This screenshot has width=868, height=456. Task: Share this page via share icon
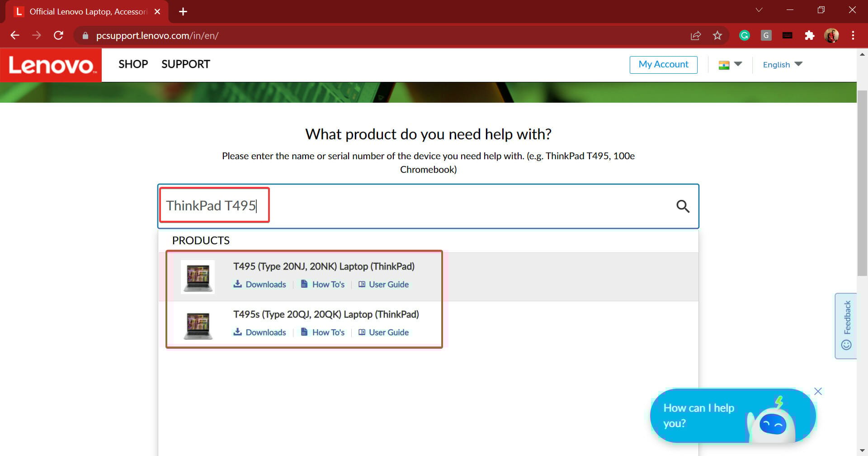pyautogui.click(x=696, y=35)
